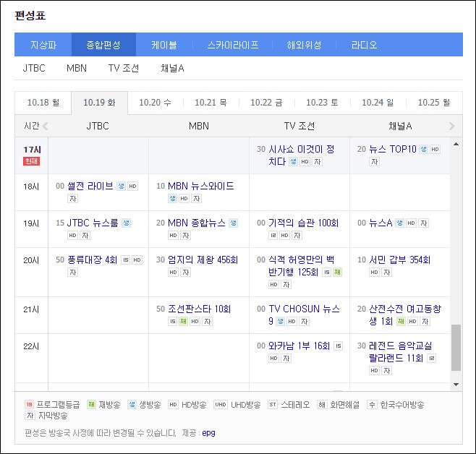Click the HD방송 legend icon
The image size is (476, 454).
pyautogui.click(x=173, y=405)
